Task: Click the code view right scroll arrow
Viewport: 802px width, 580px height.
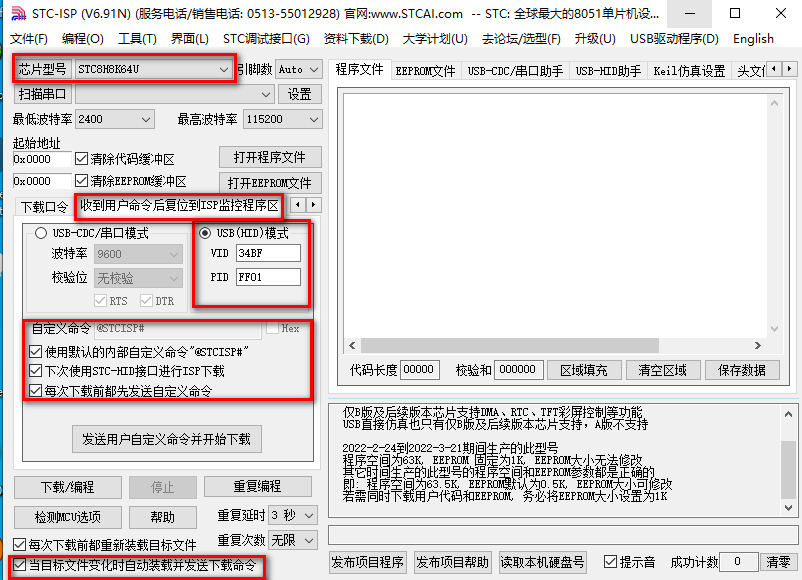Action: pos(758,346)
